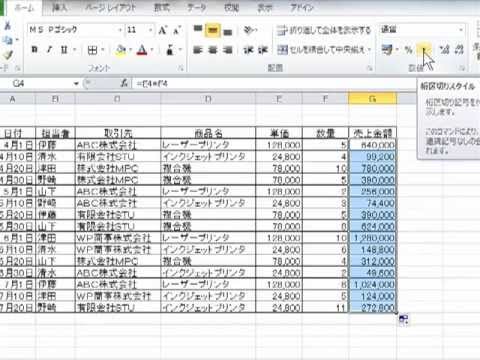Image resolution: width=480 pixels, height=360 pixels.
Task: Click the increase decimal icon
Action: click(x=444, y=50)
